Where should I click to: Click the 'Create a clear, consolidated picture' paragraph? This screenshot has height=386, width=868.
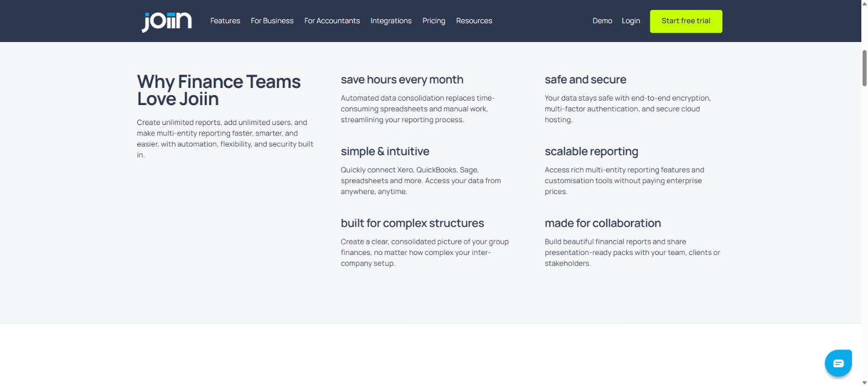(425, 253)
